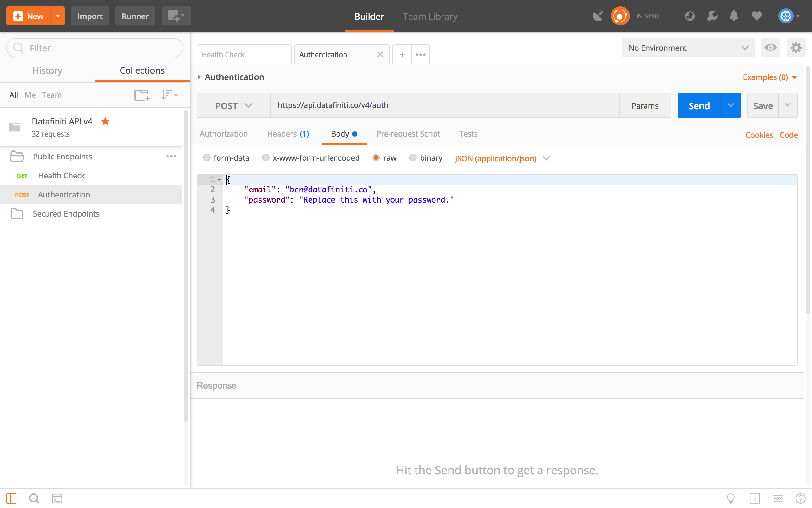Click the Import button
This screenshot has height=508, width=812.
click(89, 16)
